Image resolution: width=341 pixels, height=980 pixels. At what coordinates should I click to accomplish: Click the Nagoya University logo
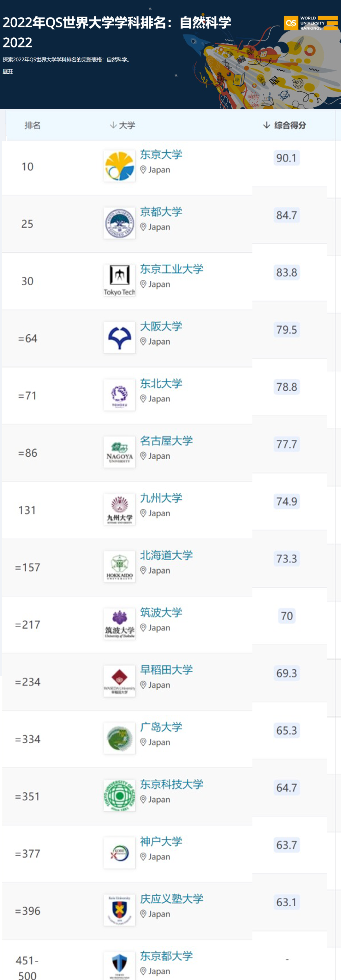click(119, 452)
